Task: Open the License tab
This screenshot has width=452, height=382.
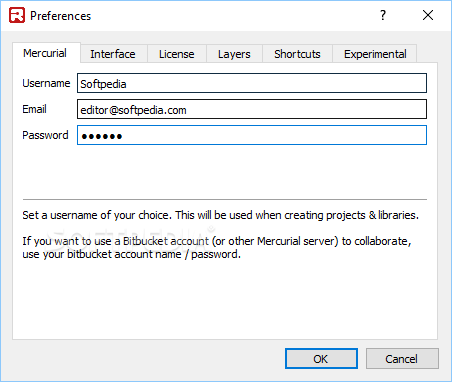Action: 177,54
